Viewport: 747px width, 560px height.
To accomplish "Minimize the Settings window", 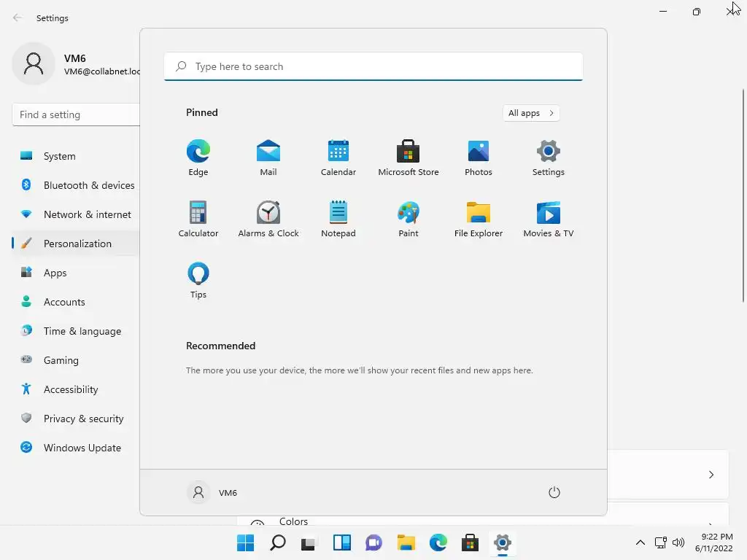I will point(663,12).
